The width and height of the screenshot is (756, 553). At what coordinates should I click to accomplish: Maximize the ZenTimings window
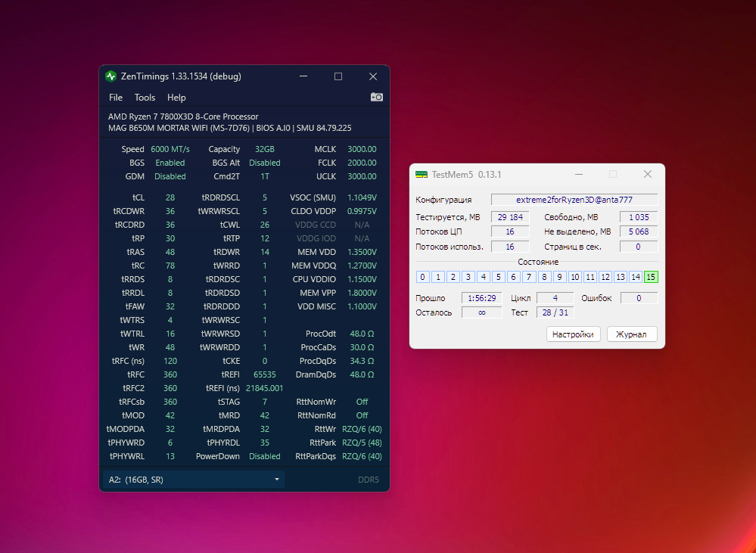click(338, 76)
